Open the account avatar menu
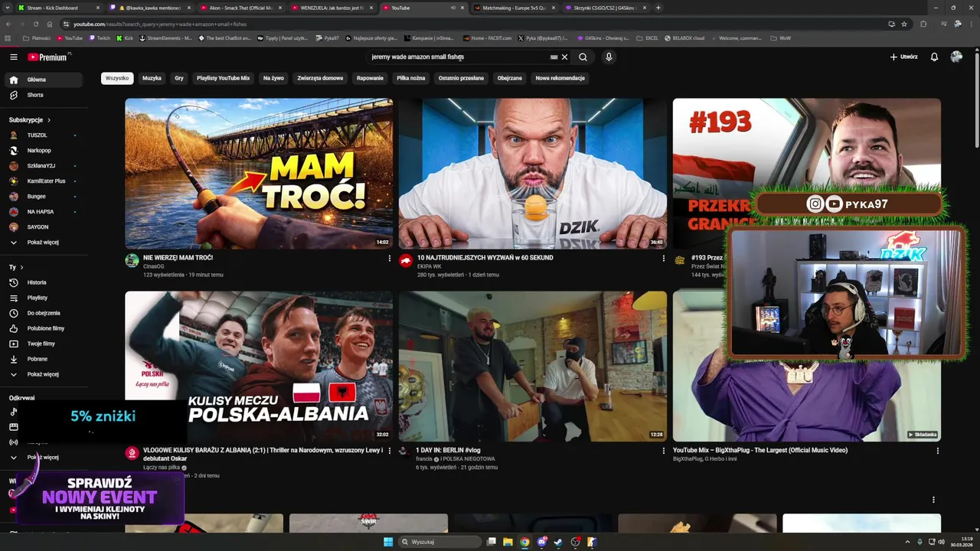The image size is (980, 551). click(956, 57)
